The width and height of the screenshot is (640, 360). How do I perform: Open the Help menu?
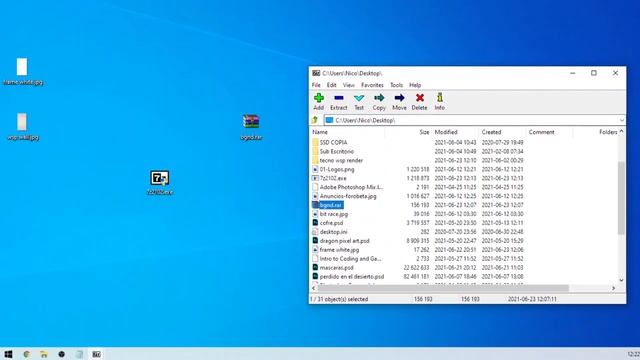[x=415, y=85]
